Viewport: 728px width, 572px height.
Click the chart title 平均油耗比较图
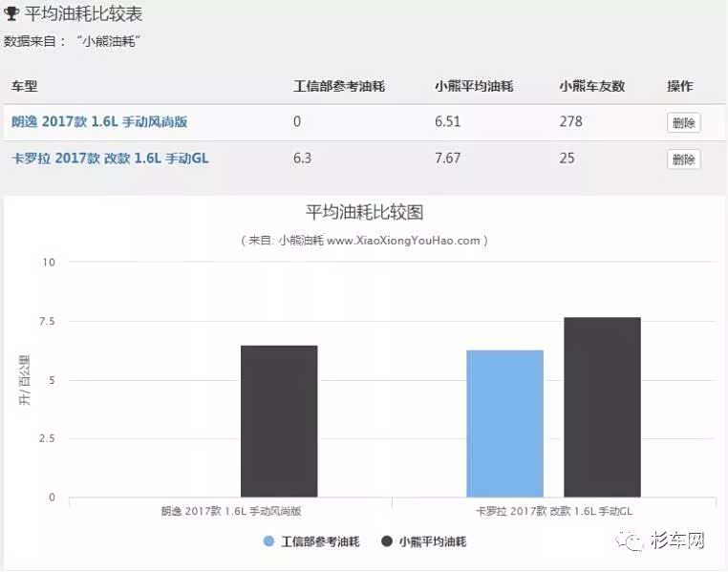[x=364, y=212]
